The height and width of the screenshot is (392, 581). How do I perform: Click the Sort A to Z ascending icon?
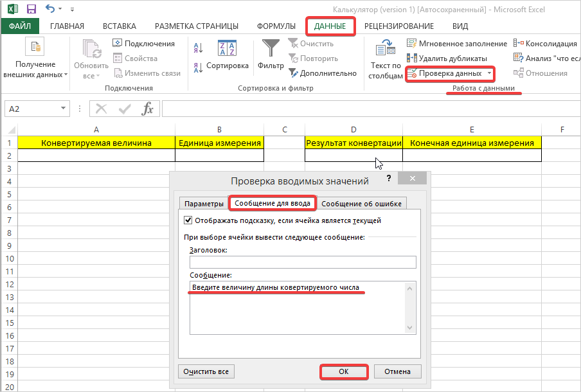pyautogui.click(x=198, y=47)
